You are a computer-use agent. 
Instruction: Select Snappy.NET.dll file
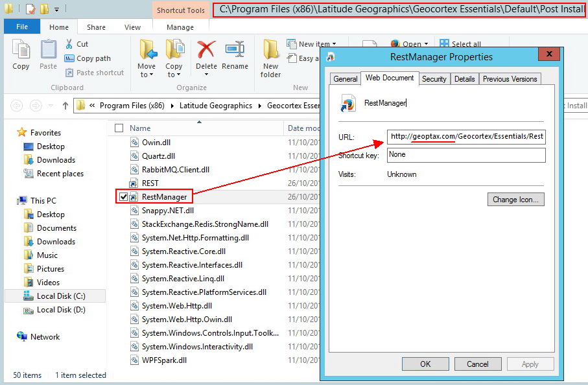[x=168, y=211]
